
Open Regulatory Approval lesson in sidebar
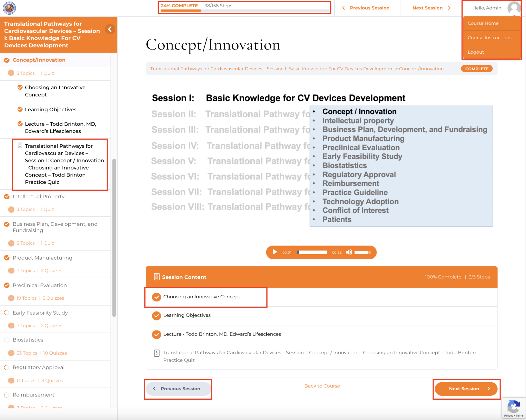[39, 367]
